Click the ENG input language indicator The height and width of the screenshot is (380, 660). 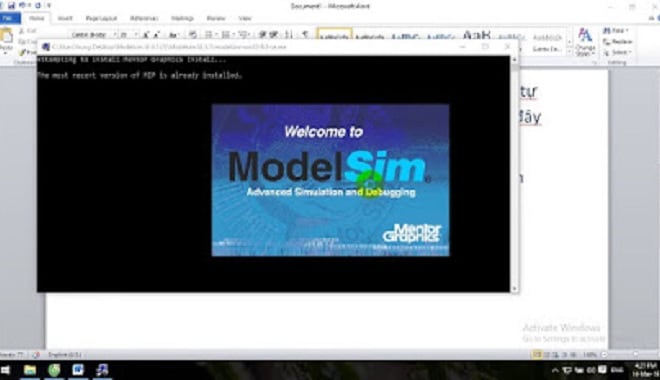tap(617, 370)
